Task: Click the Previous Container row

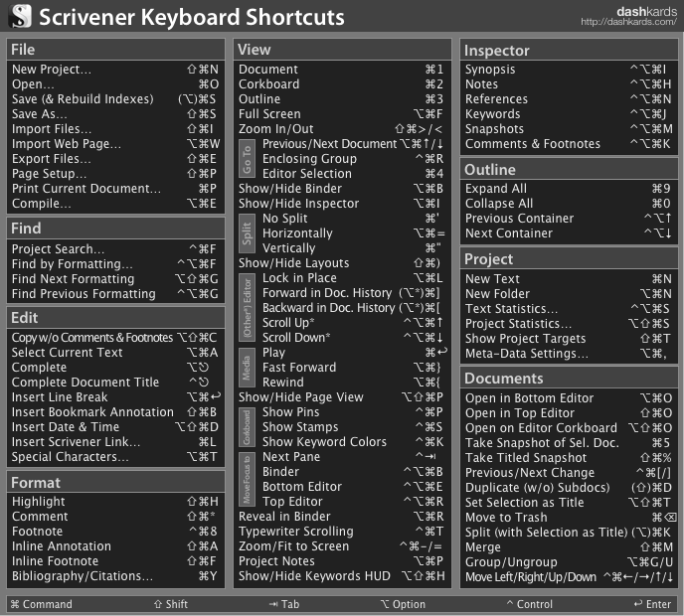Action: [569, 219]
